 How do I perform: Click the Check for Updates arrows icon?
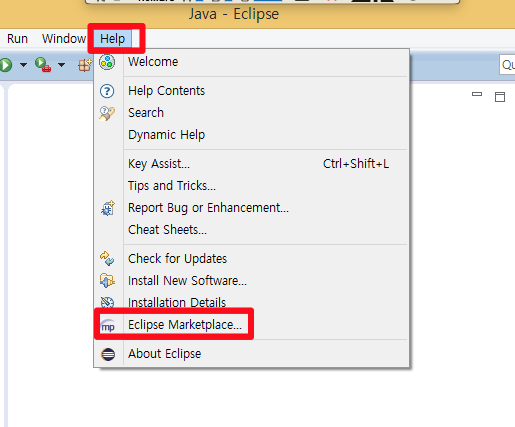click(x=107, y=259)
